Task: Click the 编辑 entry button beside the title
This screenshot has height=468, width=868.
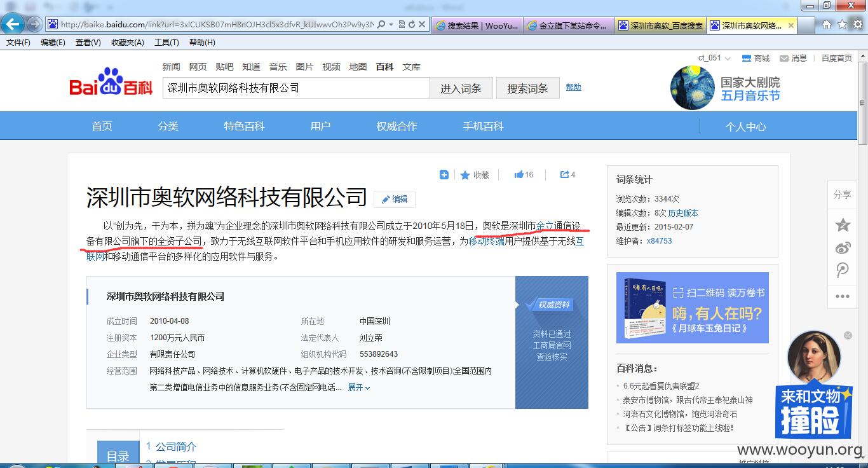Action: click(x=394, y=199)
